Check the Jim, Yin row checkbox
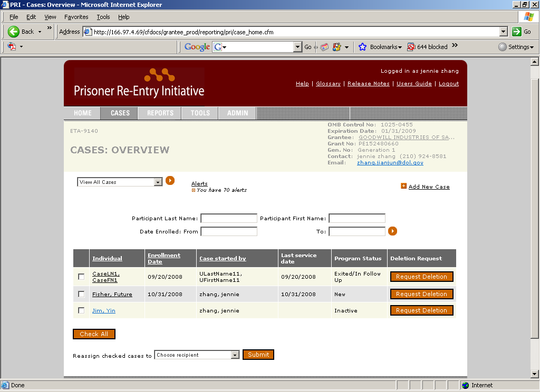 pyautogui.click(x=81, y=310)
